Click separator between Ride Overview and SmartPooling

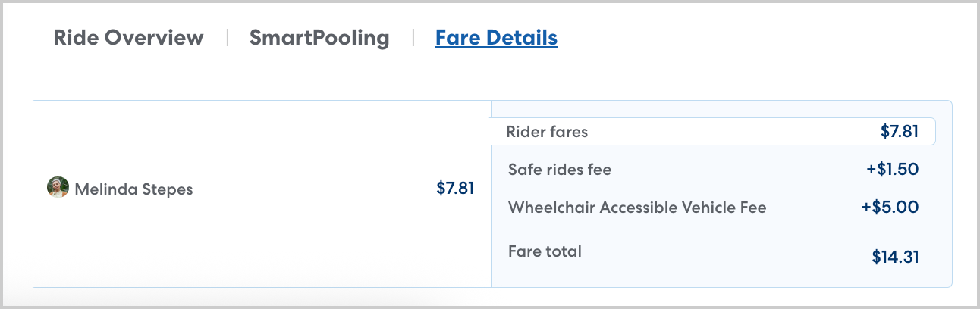click(227, 38)
